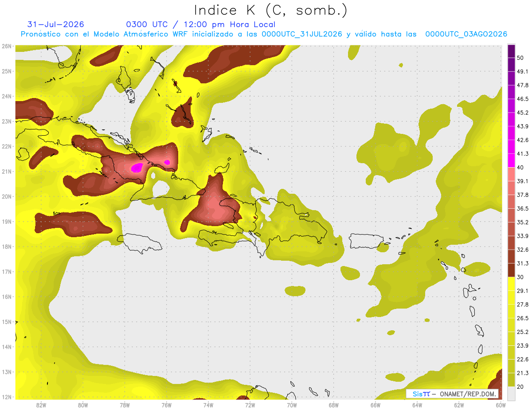Click the colorbar label "47.8"
This screenshot has width=532, height=411.
pos(522,85)
